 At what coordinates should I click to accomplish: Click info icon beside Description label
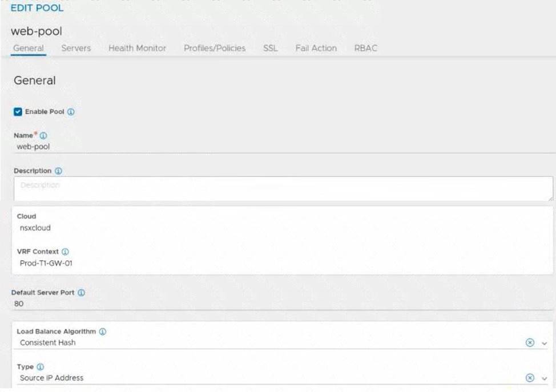pos(58,171)
